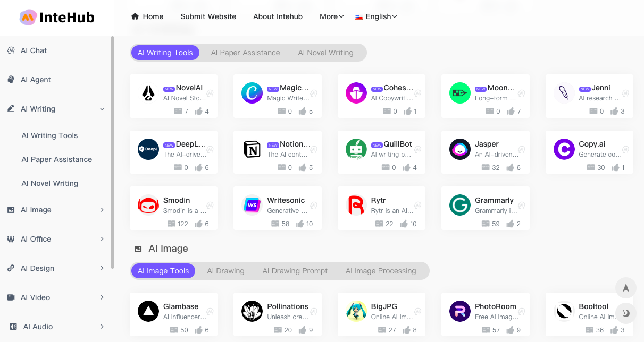Switch to AI Novel Writing tab
The height and width of the screenshot is (342, 644).
[x=325, y=53]
